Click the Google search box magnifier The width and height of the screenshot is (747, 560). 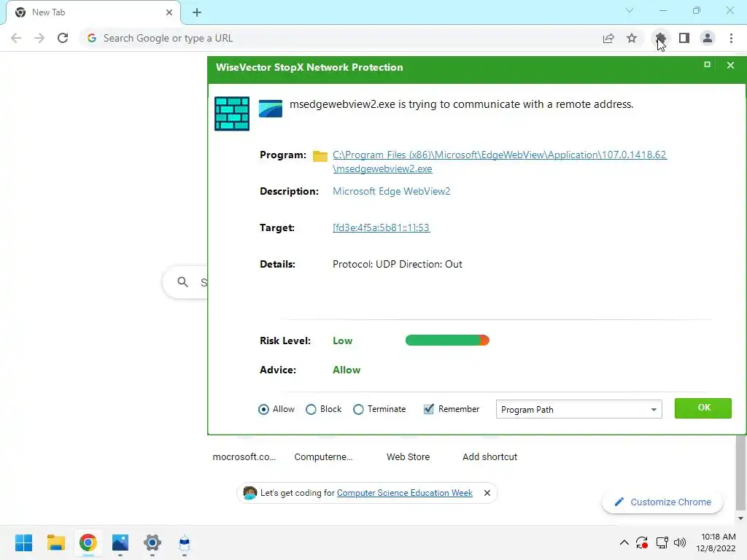point(182,282)
